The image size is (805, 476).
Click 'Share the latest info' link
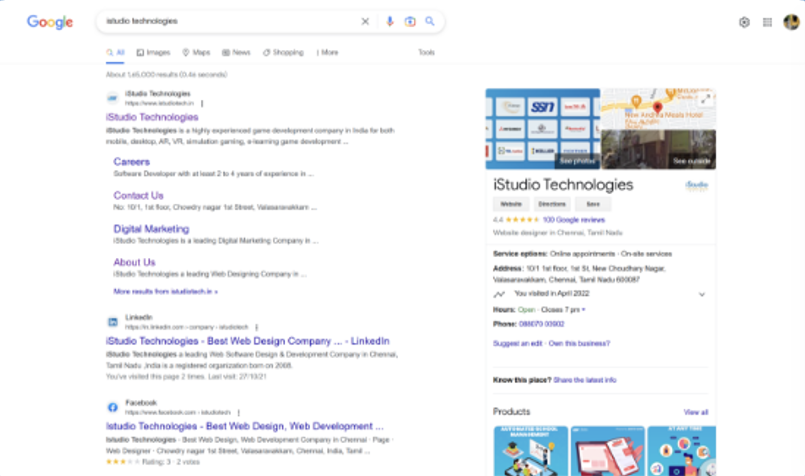click(x=585, y=380)
